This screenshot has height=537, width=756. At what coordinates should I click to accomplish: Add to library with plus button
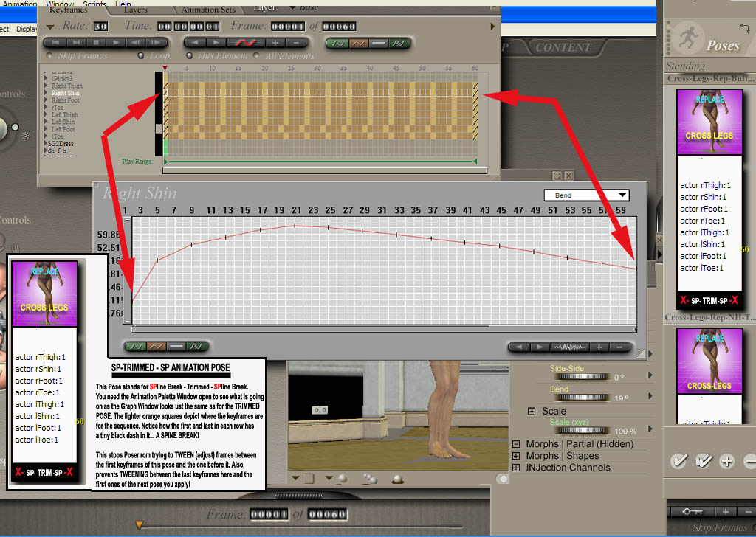coord(726,461)
